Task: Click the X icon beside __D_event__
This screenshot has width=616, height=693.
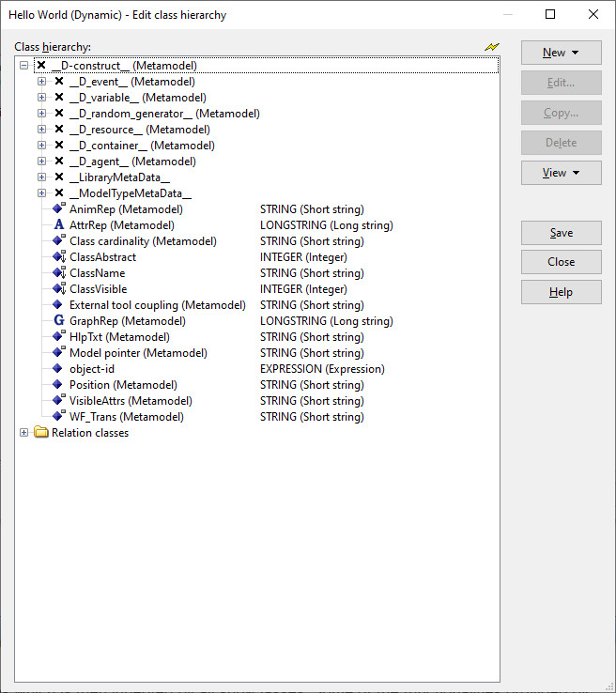Action: click(59, 82)
